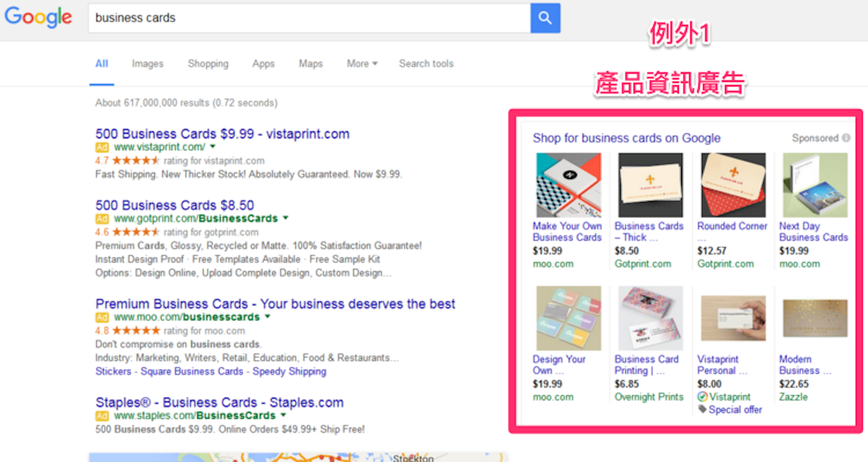Click the $22.65 price text
Viewport: 868px width, 462px height.
pyautogui.click(x=794, y=384)
